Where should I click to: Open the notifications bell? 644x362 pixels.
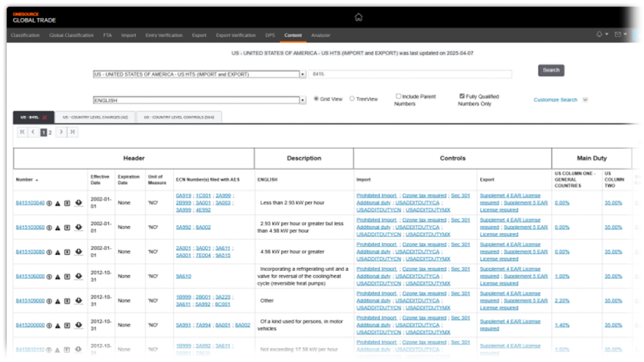(x=599, y=35)
